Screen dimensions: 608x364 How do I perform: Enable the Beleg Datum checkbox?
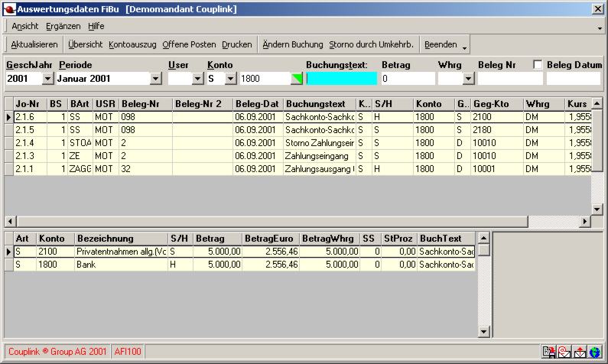[x=538, y=65]
